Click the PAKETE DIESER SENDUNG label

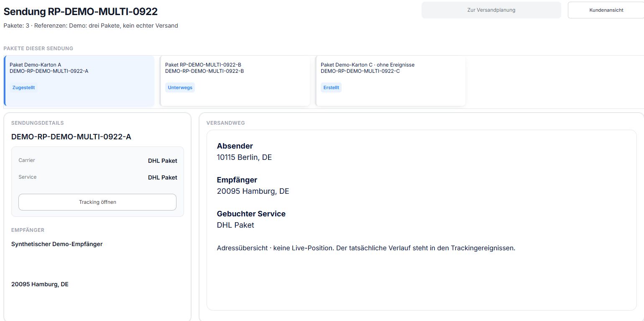pos(38,49)
